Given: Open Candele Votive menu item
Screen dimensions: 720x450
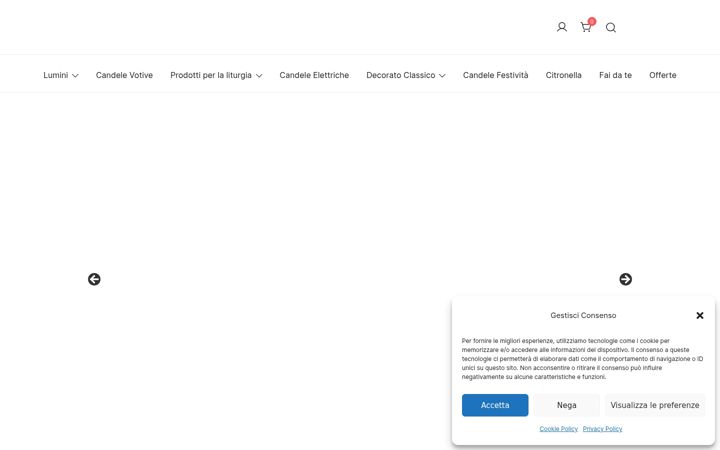Looking at the screenshot, I should [124, 75].
